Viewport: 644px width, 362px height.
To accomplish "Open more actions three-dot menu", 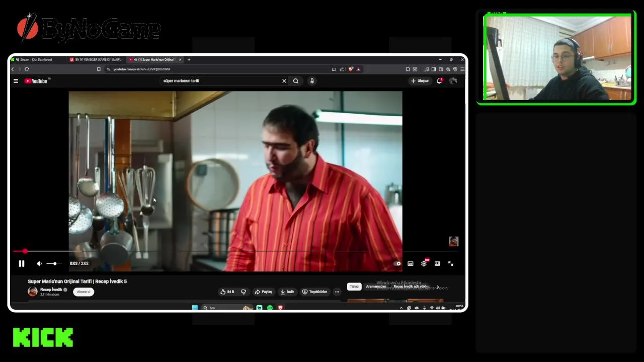I will [337, 292].
